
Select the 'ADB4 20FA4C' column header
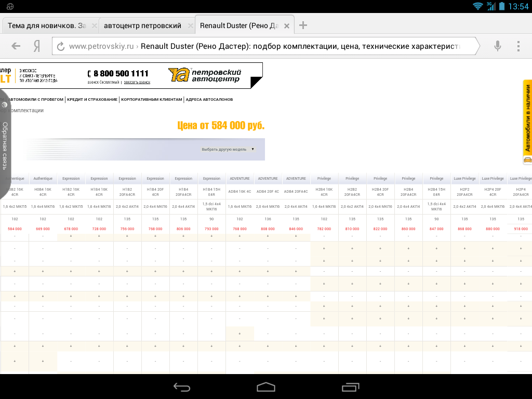click(x=296, y=192)
